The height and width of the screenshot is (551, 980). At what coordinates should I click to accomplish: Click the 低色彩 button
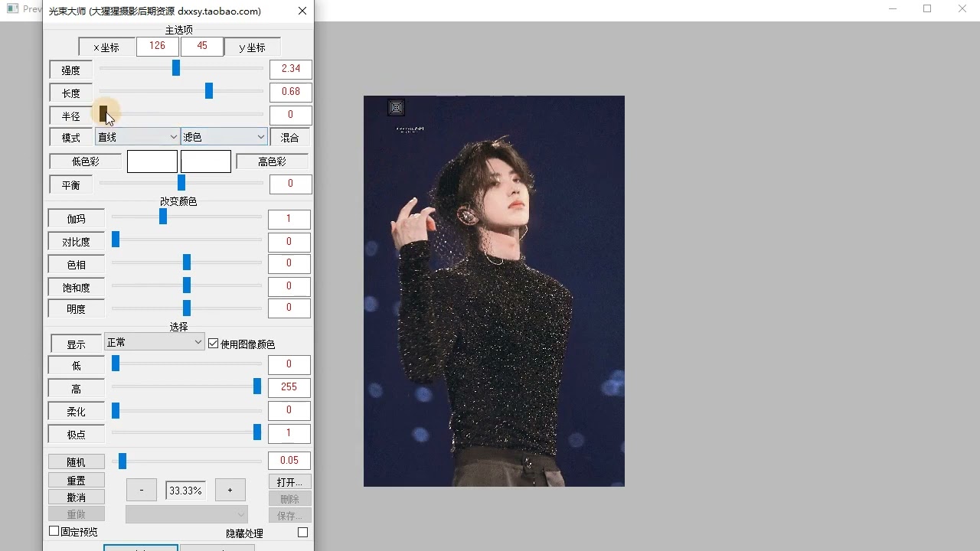point(86,161)
